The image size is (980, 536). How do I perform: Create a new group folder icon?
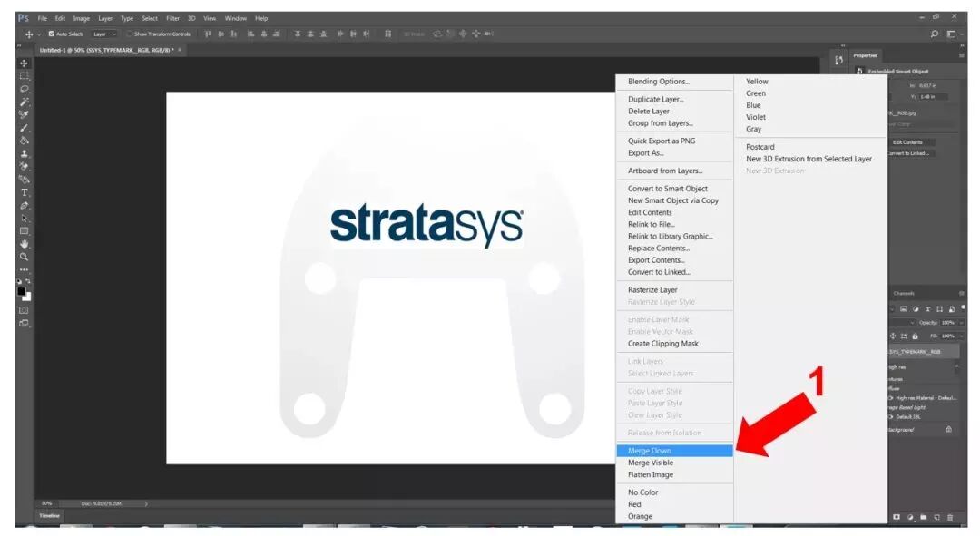(923, 517)
